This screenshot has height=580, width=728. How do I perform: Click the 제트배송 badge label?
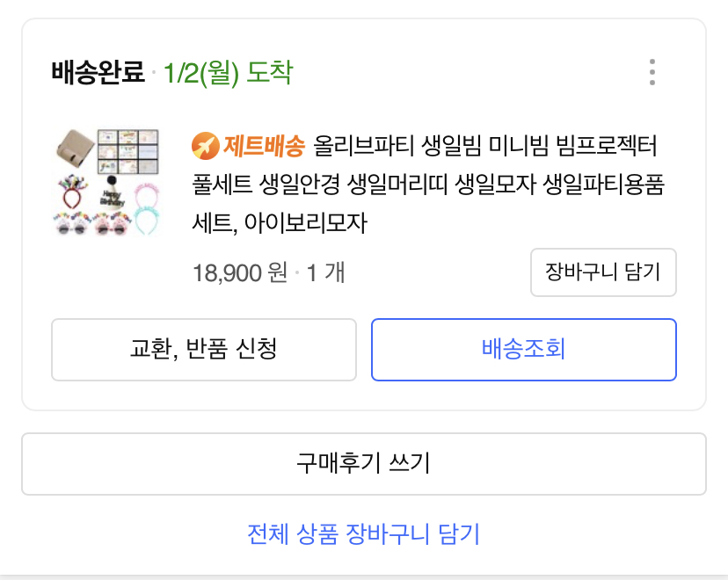[x=264, y=145]
